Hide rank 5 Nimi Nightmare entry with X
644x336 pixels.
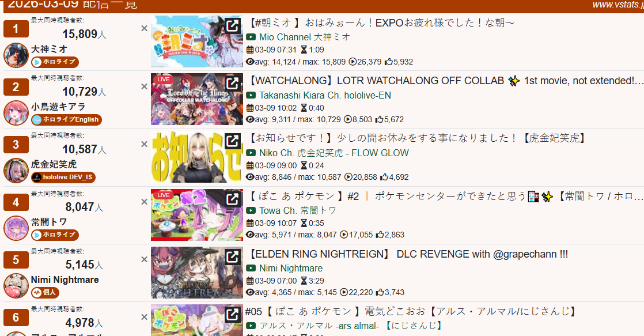(144, 259)
